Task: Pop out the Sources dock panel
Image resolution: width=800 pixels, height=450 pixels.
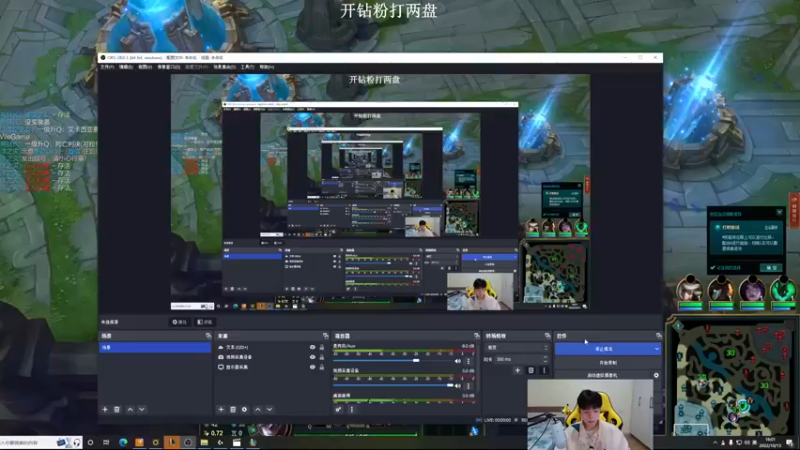Action: pyautogui.click(x=326, y=336)
